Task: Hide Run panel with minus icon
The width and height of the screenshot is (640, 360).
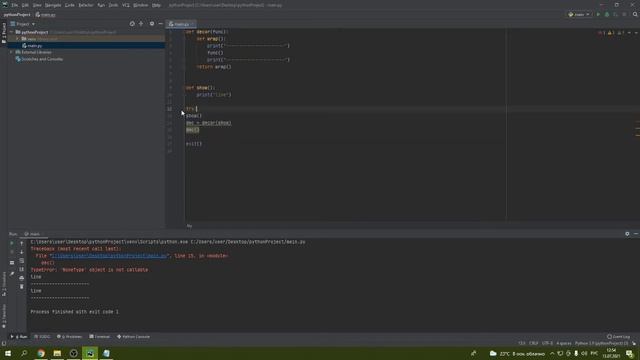Action: tap(636, 234)
